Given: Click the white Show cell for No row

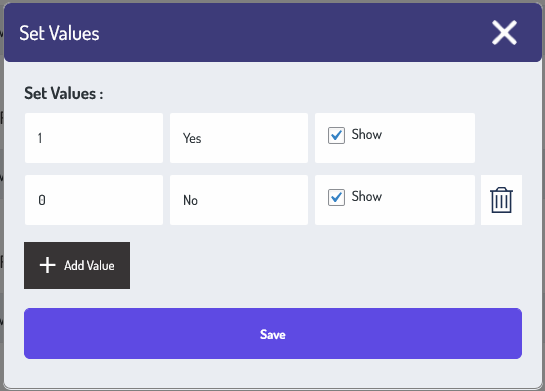Looking at the screenshot, I should (395, 200).
